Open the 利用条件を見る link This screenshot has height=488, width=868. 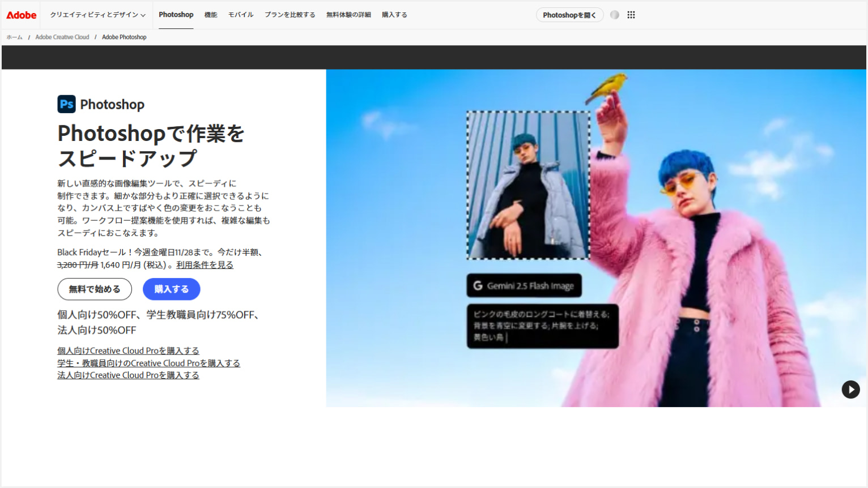click(204, 264)
